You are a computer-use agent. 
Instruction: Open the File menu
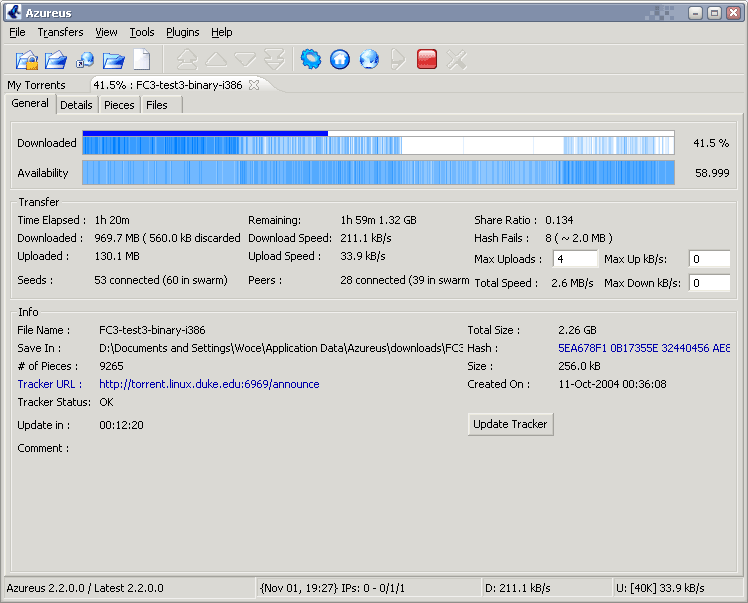17,32
